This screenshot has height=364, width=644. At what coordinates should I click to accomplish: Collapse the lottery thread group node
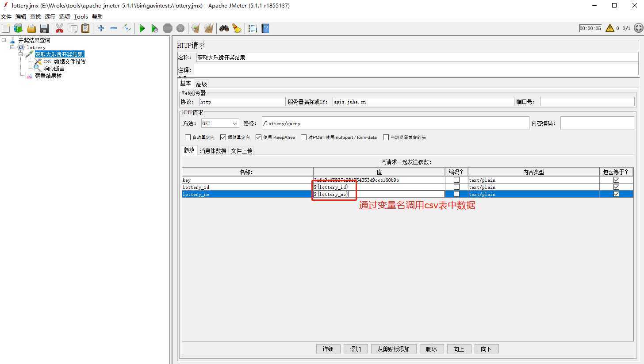click(12, 47)
